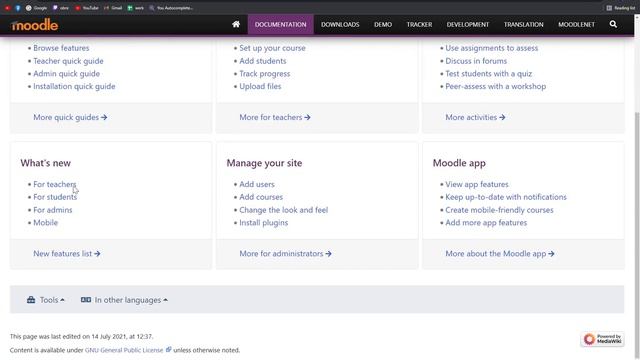Image resolution: width=640 pixels, height=360 pixels.
Task: Open the Install plugins link
Action: point(264,222)
